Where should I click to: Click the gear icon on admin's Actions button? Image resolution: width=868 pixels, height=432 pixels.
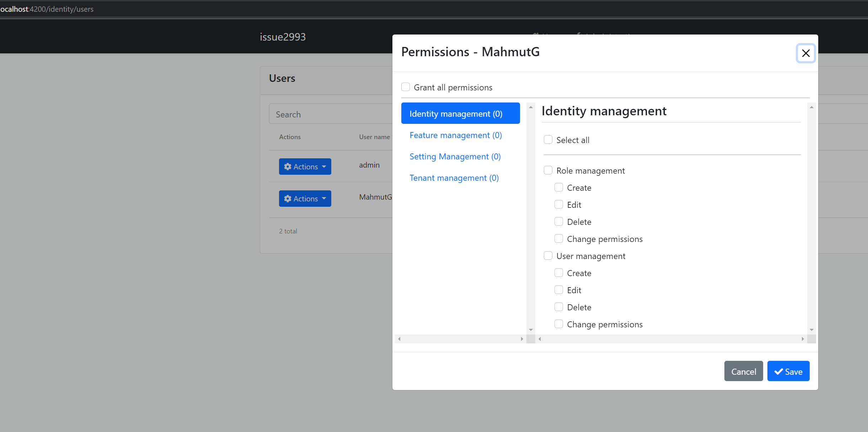(x=287, y=167)
